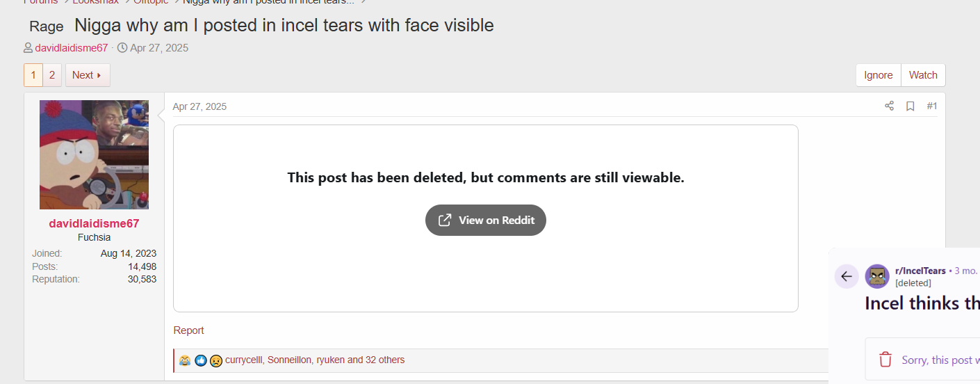Click View on Reddit button

click(486, 220)
